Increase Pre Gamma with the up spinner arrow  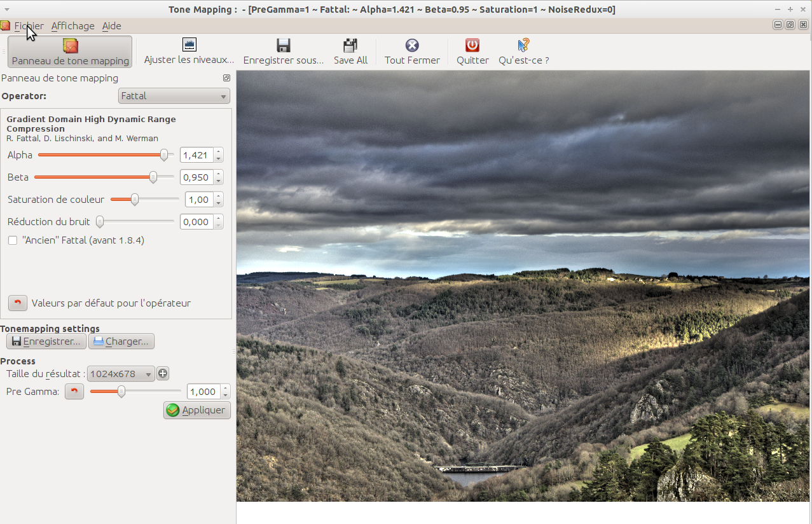[226, 388]
